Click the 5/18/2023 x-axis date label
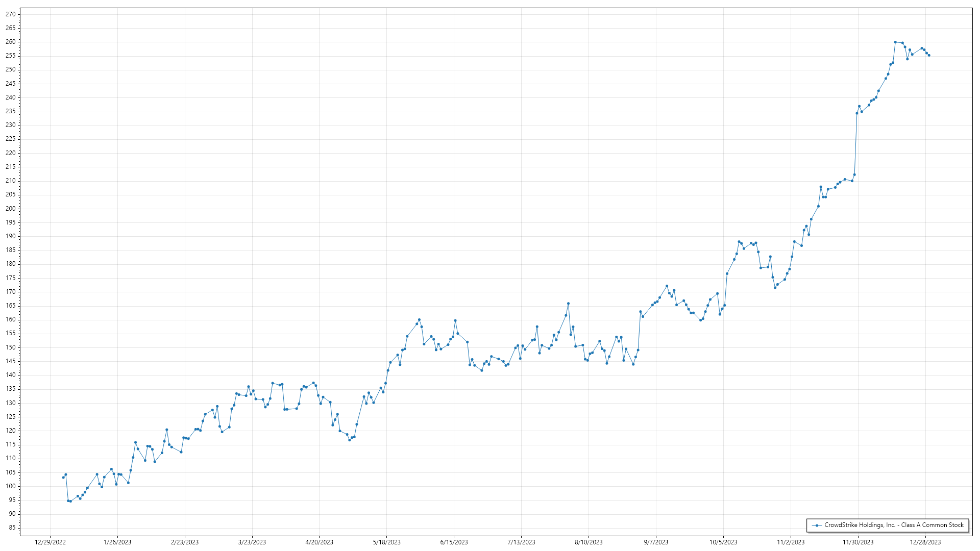The image size is (980, 551). coord(386,542)
